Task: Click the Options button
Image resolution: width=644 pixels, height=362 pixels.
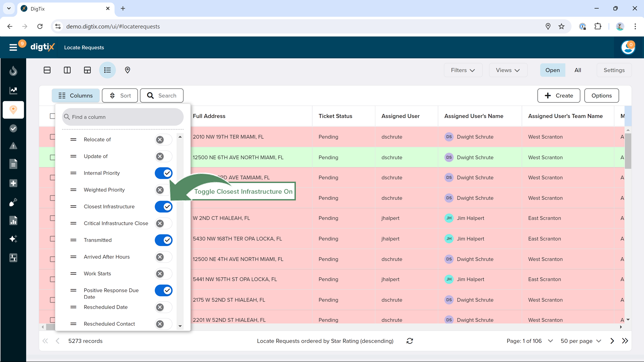Action: [601, 96]
